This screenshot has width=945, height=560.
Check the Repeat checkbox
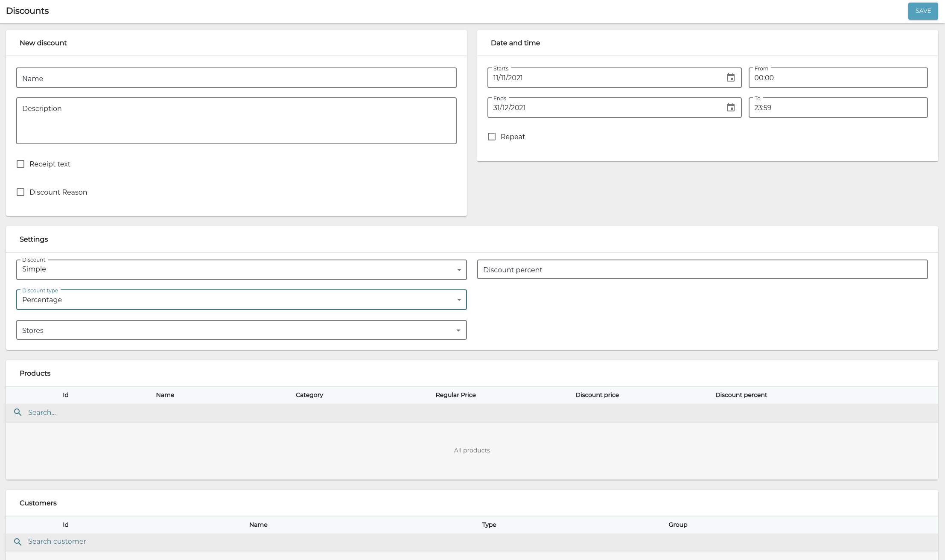492,137
